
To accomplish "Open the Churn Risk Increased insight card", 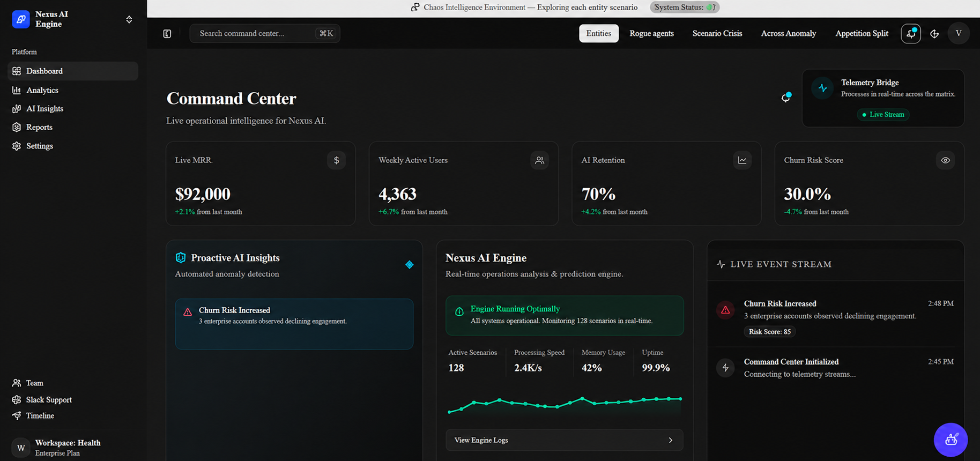I will pos(294,324).
